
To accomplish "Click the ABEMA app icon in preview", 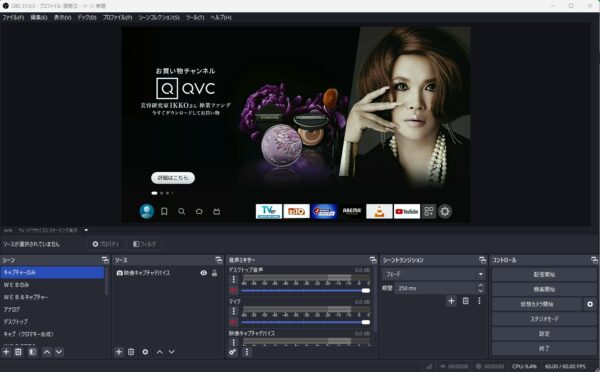I will tap(352, 211).
